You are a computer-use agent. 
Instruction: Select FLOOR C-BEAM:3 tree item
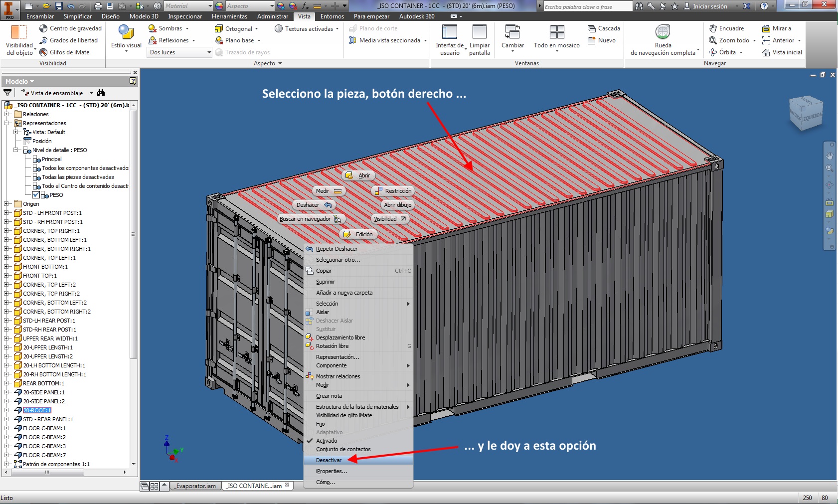click(44, 446)
